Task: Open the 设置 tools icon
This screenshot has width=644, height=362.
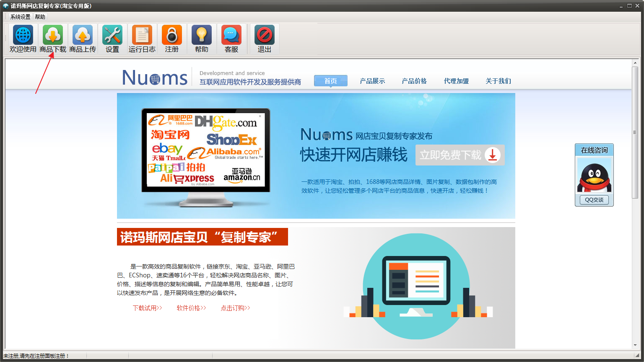Action: pyautogui.click(x=112, y=35)
